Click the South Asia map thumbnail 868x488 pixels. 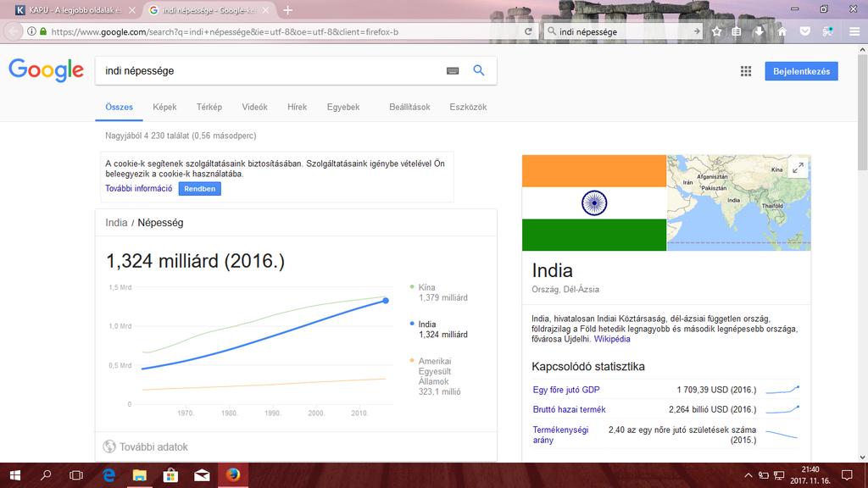738,202
